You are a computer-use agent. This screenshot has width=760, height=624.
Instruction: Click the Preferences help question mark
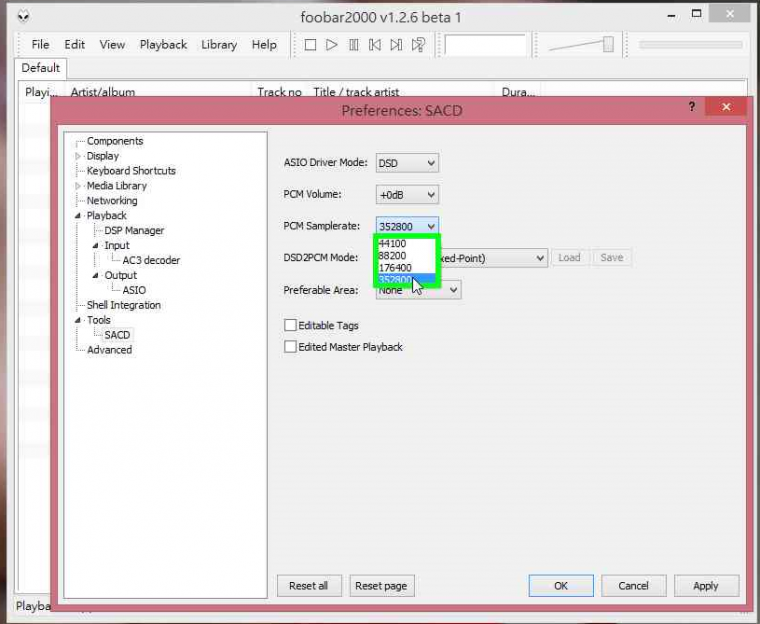point(691,107)
